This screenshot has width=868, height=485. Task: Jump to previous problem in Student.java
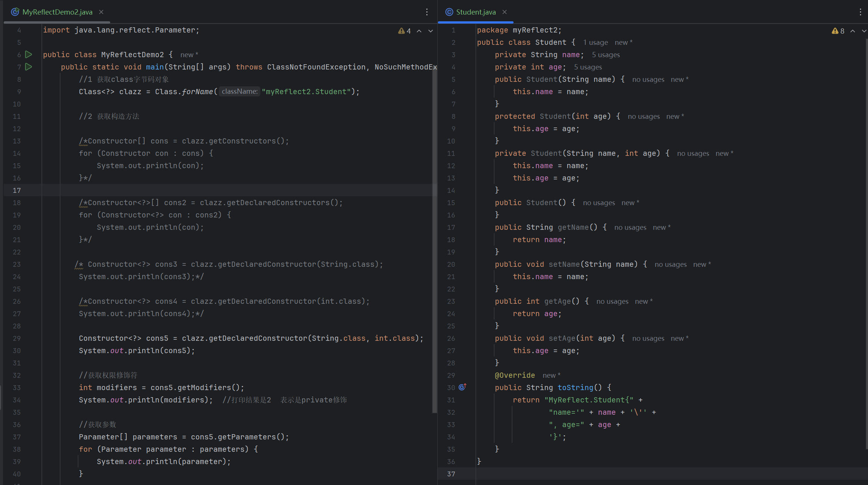click(x=853, y=31)
